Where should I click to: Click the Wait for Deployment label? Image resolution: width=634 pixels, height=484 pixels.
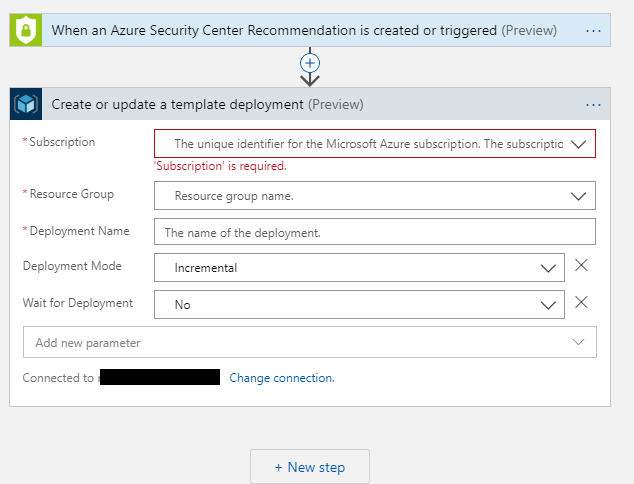tap(78, 303)
